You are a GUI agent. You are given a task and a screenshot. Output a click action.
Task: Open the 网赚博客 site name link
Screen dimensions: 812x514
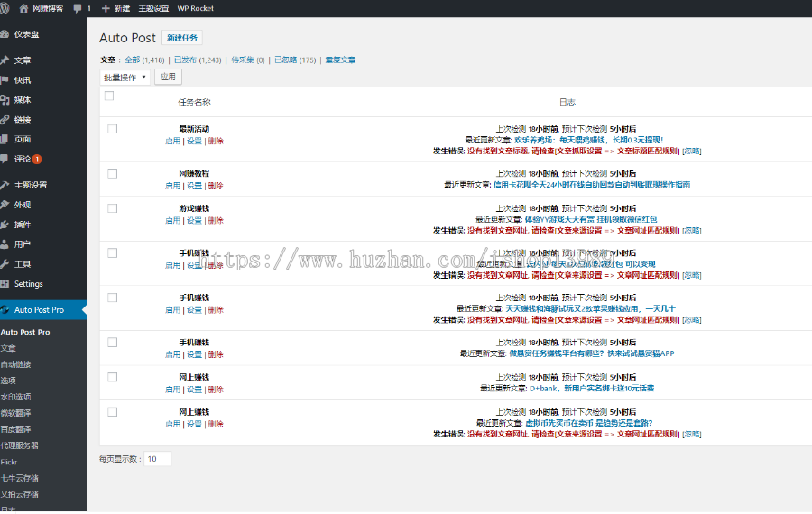[48, 8]
